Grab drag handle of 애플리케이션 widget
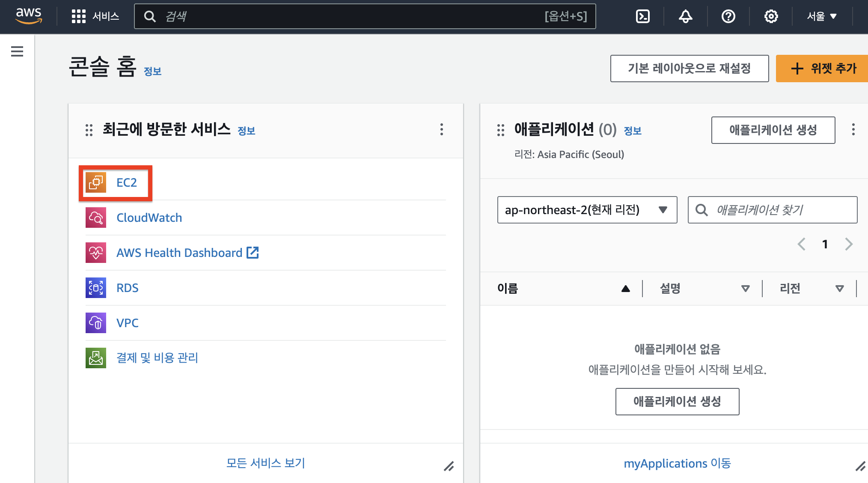 [x=501, y=130]
